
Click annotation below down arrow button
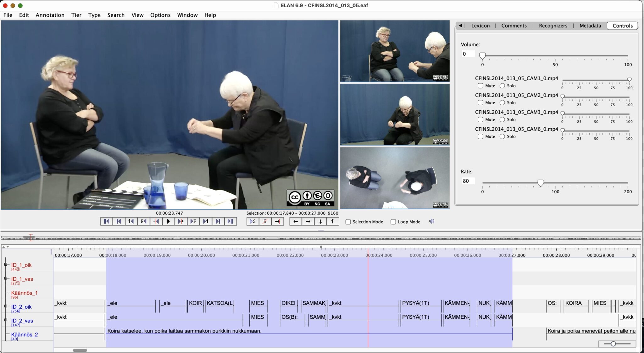pyautogui.click(x=320, y=222)
